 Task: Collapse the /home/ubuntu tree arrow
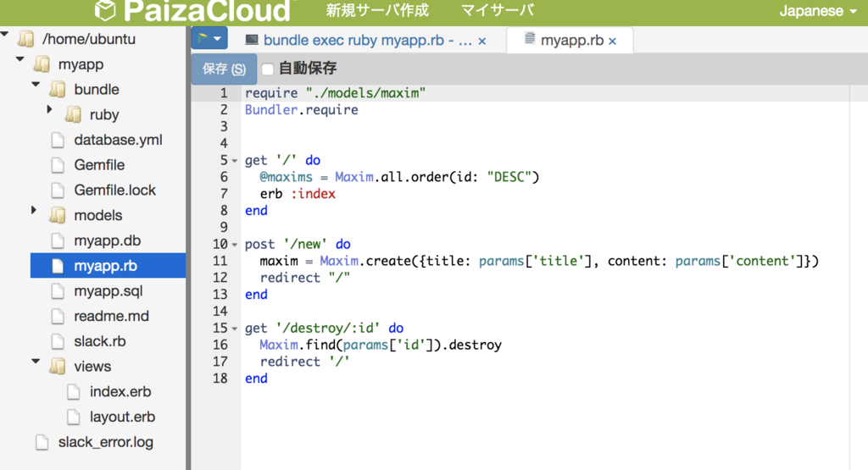[x=5, y=35]
